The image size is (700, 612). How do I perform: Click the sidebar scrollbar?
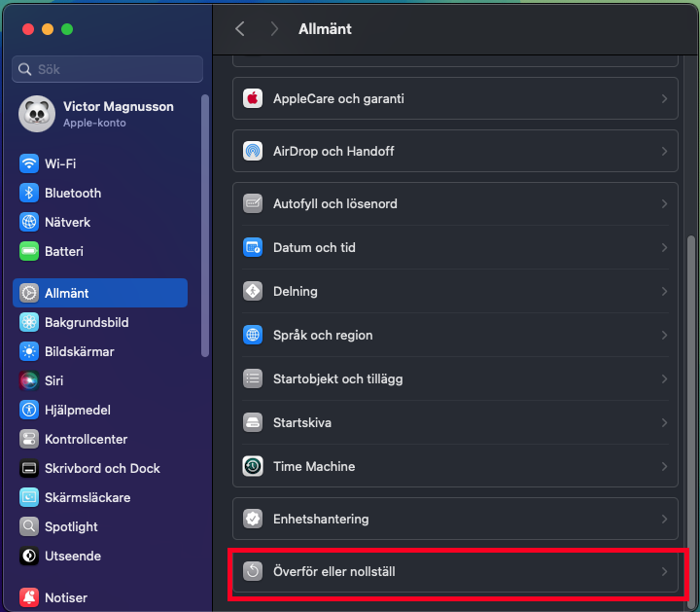point(205,226)
